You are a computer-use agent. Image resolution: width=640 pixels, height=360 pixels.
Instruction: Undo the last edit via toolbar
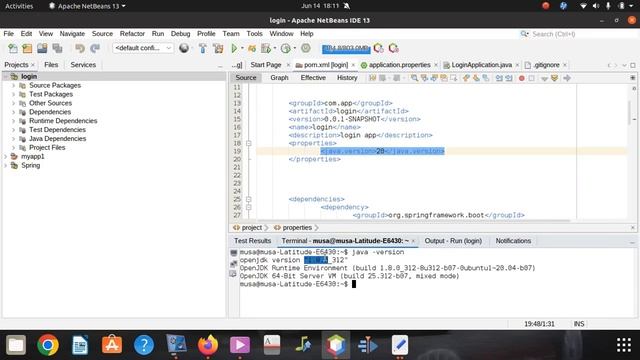[x=80, y=49]
